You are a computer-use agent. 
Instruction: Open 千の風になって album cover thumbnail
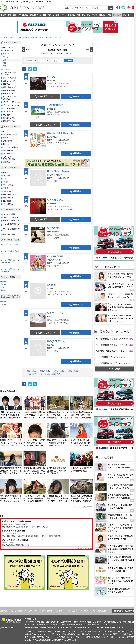[x=38, y=112]
